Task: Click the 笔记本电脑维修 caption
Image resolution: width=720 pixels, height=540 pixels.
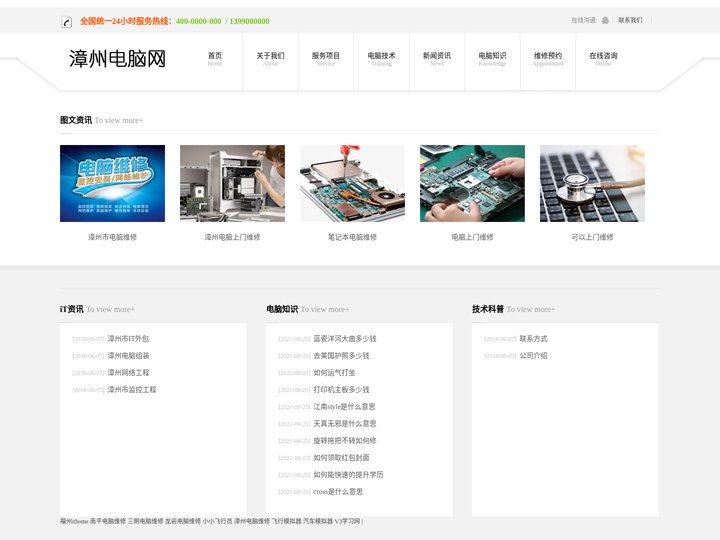Action: click(352, 237)
